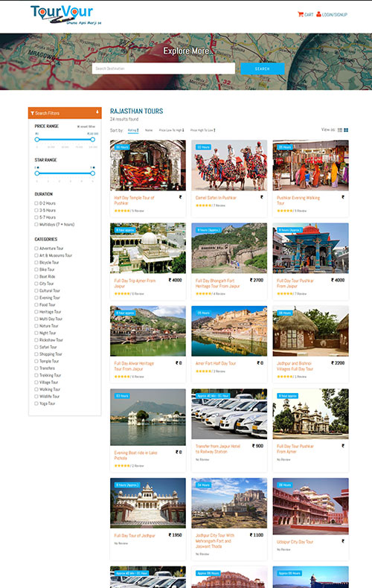Click the Login/Signup user icon
Viewport: 372px width, 588px height.
318,14
